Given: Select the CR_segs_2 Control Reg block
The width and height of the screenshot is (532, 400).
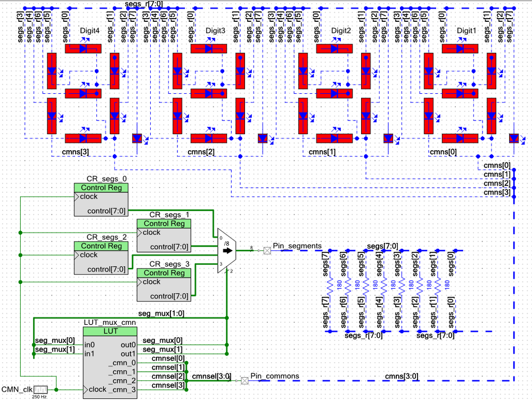Looking at the screenshot, I should (101, 258).
